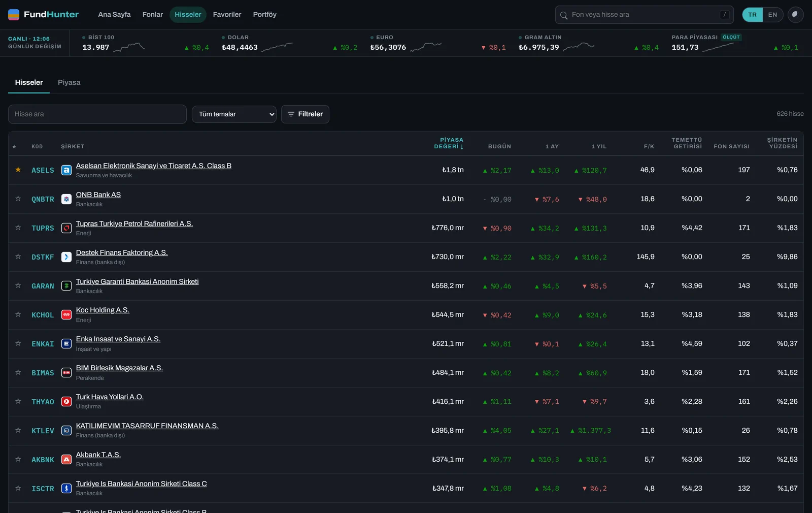This screenshot has height=513, width=812.
Task: Toggle the dark mode theme icon
Action: click(795, 15)
